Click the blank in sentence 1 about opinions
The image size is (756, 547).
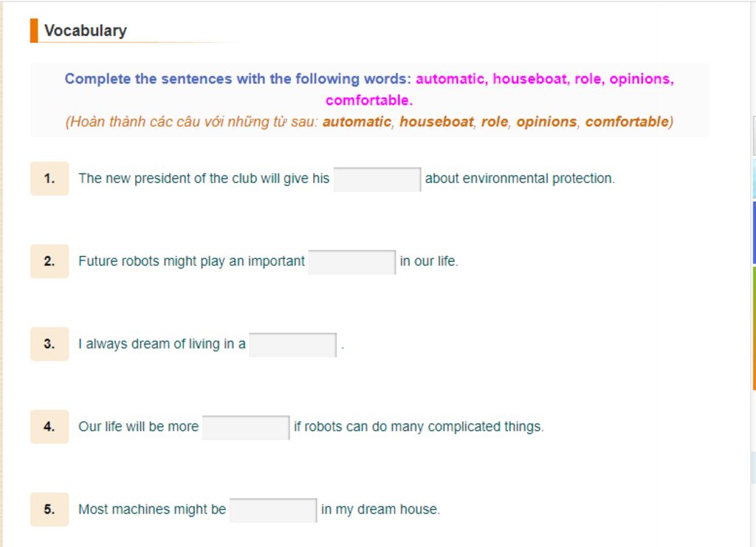tap(377, 179)
